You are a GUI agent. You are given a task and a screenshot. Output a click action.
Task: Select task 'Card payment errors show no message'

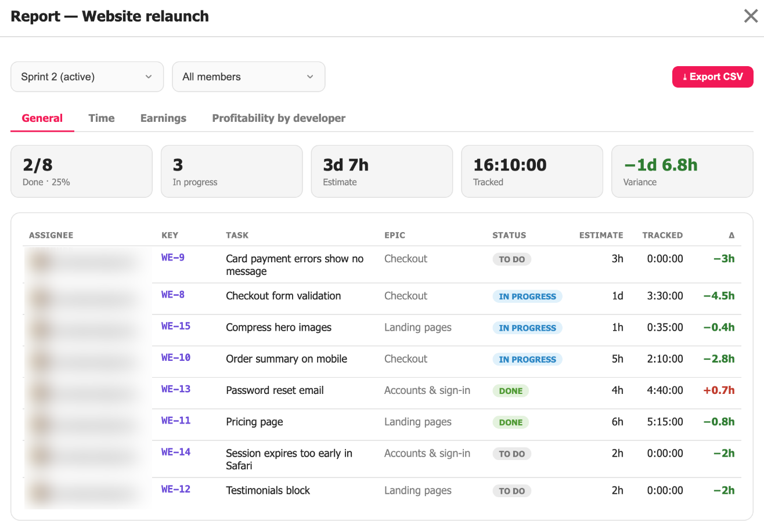[x=295, y=265]
